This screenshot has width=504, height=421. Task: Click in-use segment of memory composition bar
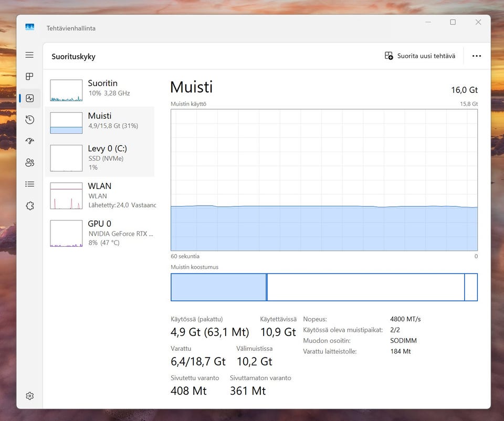tap(218, 287)
